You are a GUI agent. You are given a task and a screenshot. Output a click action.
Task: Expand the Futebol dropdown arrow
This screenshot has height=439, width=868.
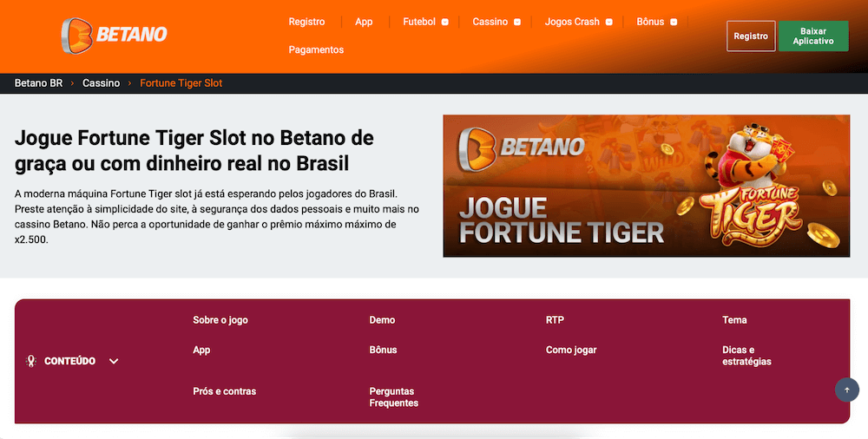point(444,23)
